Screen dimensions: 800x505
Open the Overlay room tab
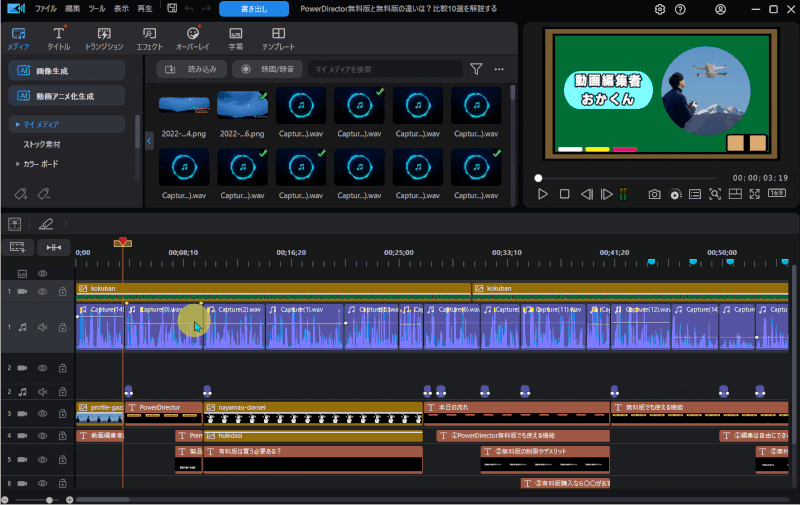click(x=193, y=39)
